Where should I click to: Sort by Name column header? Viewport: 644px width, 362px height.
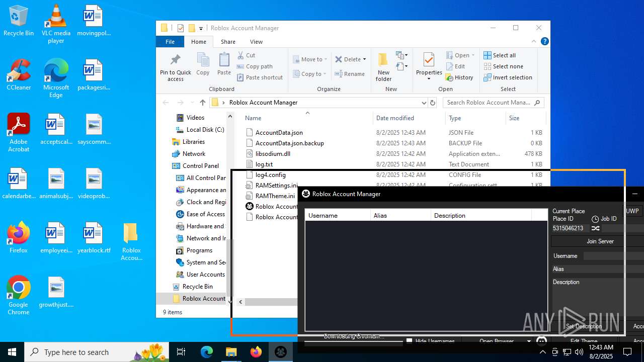[x=253, y=118]
